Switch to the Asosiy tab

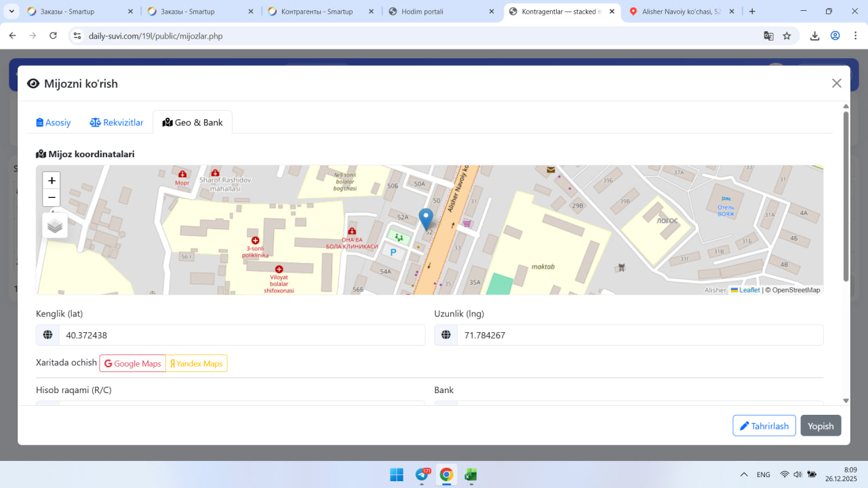(x=54, y=123)
